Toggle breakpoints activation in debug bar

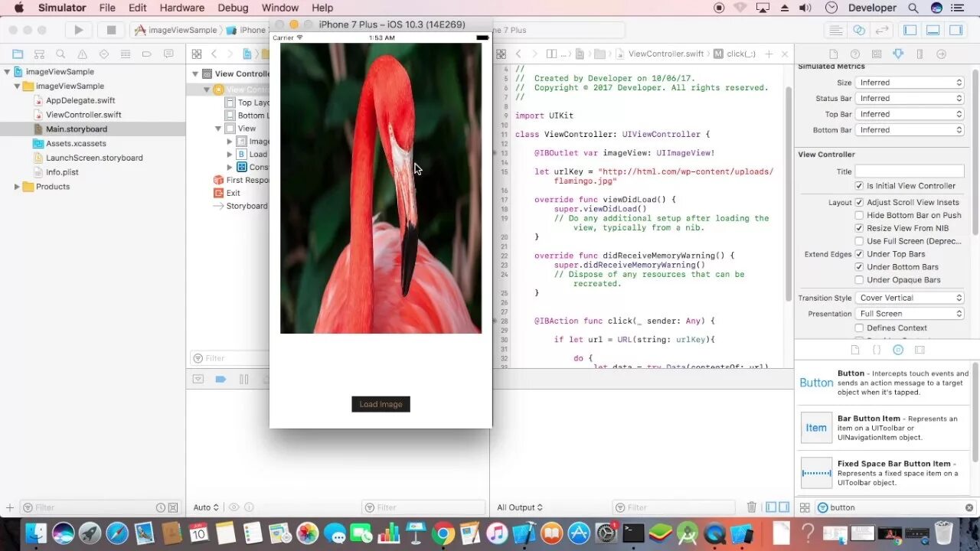point(220,379)
